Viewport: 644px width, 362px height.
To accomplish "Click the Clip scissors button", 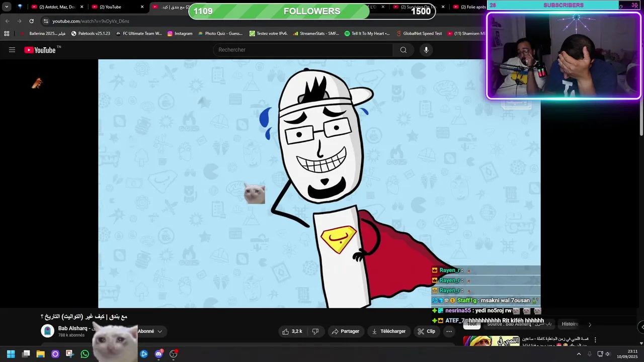I will (426, 331).
